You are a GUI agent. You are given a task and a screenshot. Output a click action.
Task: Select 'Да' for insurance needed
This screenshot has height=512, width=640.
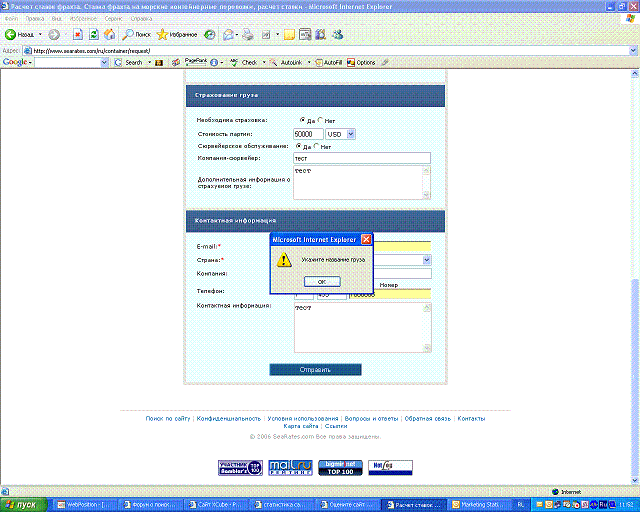[x=300, y=120]
